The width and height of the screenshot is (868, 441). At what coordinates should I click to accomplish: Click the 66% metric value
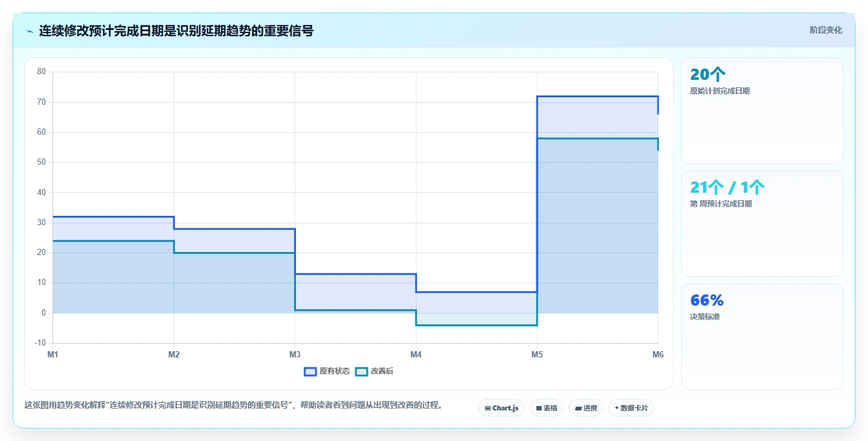click(x=707, y=300)
